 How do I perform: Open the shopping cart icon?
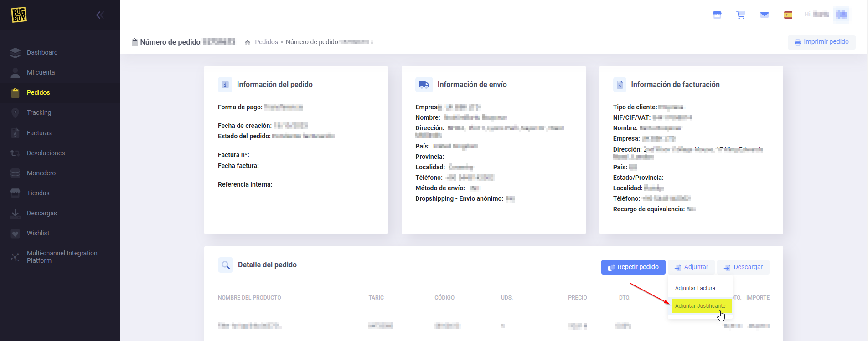click(x=741, y=15)
